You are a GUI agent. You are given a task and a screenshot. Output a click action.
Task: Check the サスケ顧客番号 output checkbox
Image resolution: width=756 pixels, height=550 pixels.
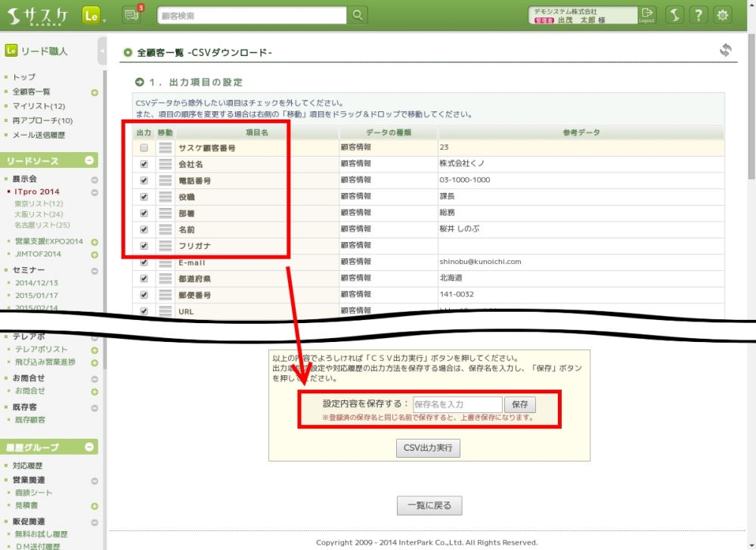144,148
